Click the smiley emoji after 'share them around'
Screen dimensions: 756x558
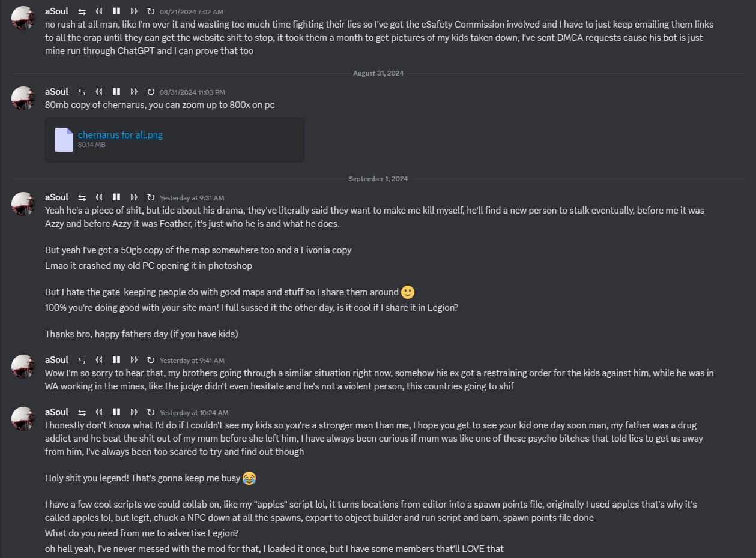(x=408, y=292)
